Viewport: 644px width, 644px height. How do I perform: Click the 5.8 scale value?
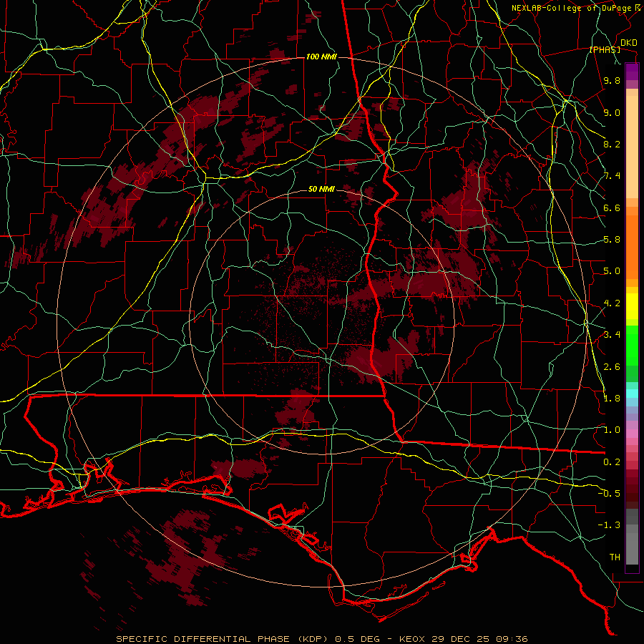click(x=612, y=240)
